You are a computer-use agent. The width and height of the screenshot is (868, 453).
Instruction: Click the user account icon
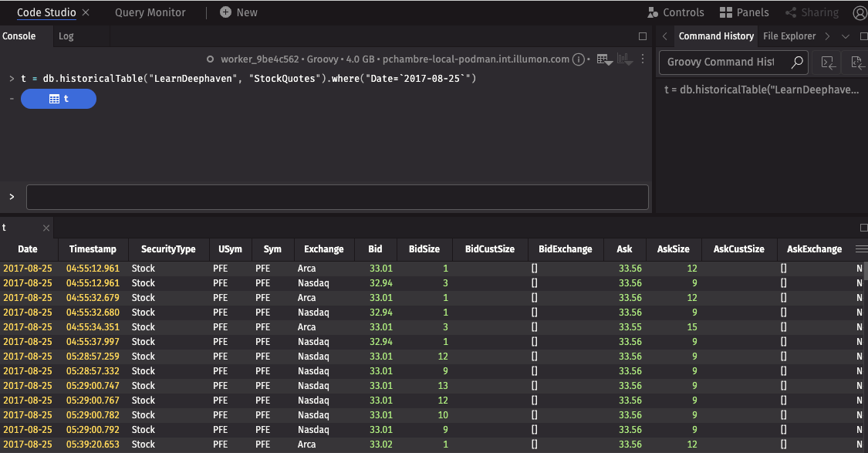[860, 13]
